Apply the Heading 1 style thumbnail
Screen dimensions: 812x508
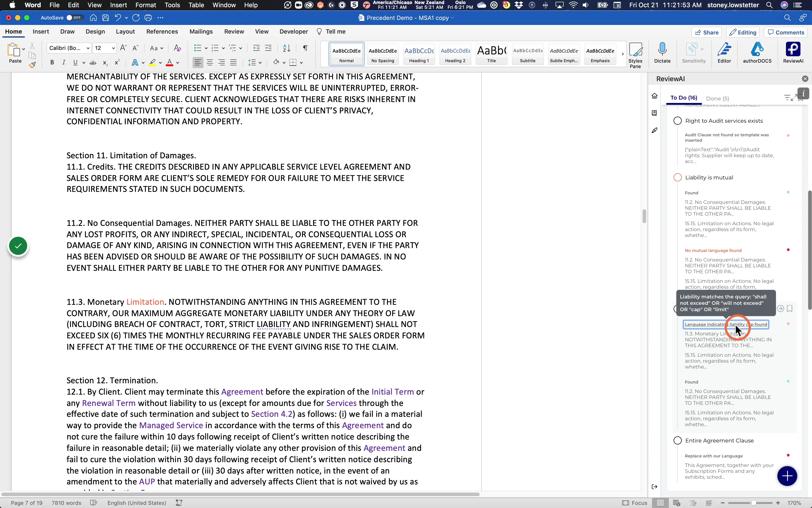[x=419, y=54]
